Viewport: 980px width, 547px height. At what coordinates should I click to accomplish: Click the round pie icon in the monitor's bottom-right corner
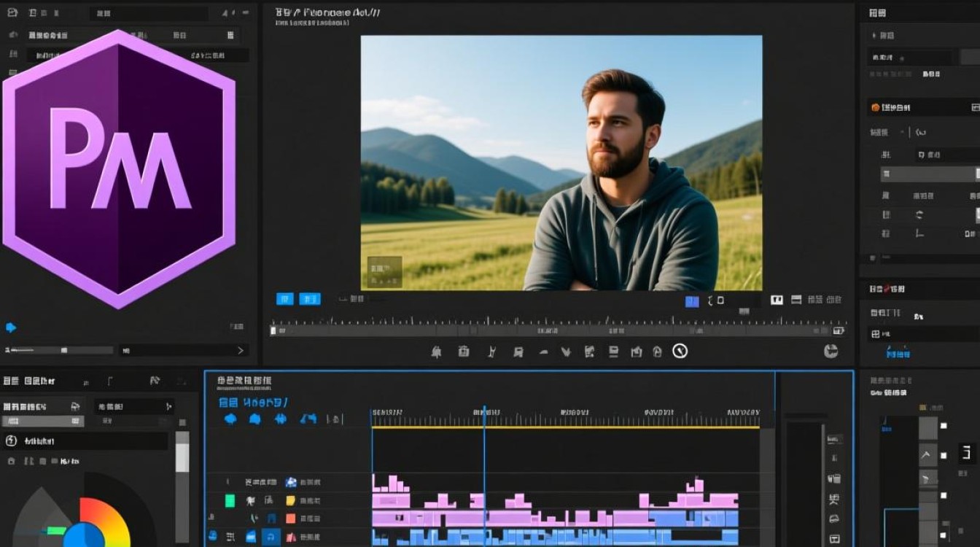point(831,351)
